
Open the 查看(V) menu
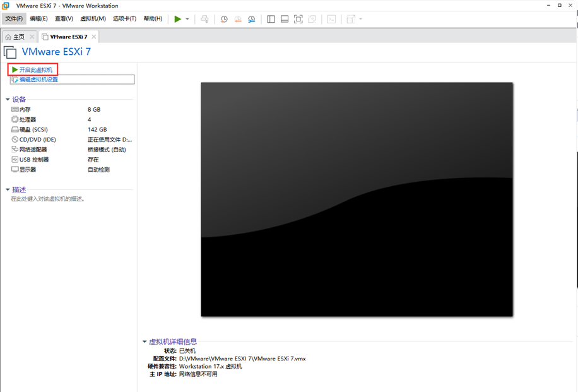pos(64,19)
